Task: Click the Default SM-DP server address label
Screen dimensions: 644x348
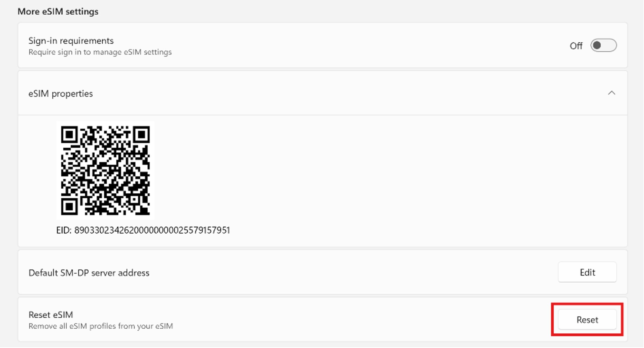Action: (89, 273)
